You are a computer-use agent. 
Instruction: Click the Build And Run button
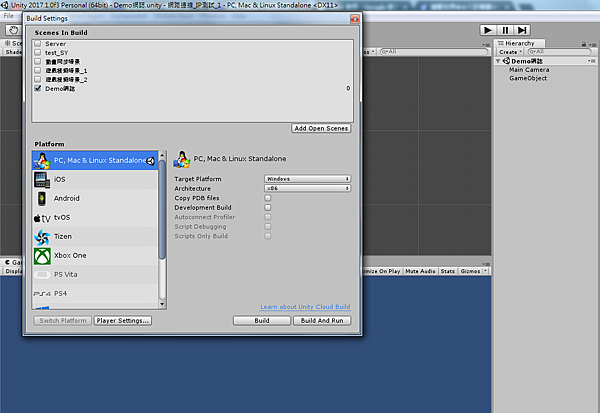322,321
